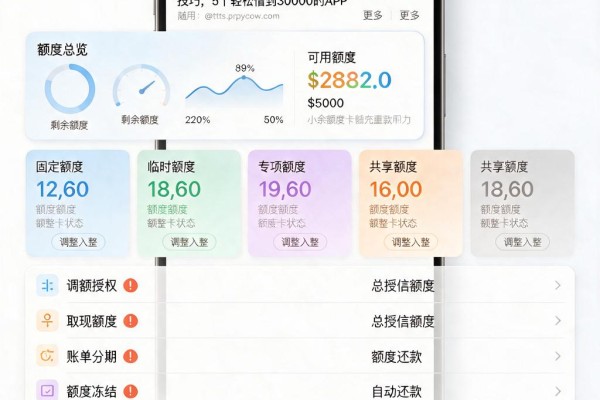Click the 89% chart label
600x400 pixels.
pyautogui.click(x=245, y=68)
